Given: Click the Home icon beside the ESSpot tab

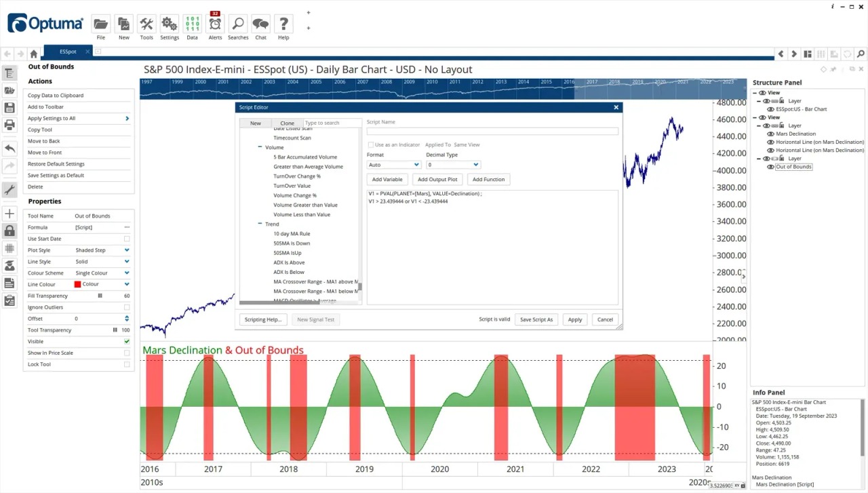Looking at the screenshot, I should [x=33, y=54].
